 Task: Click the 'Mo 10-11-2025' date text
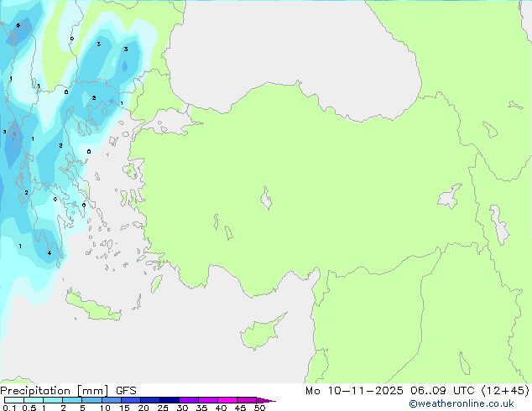pyautogui.click(x=354, y=391)
